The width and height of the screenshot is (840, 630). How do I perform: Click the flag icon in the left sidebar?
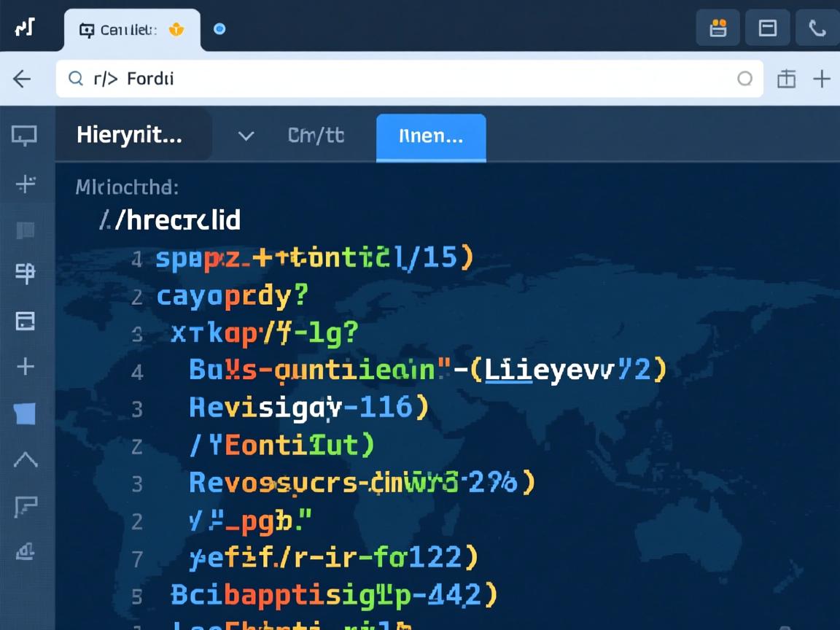pos(26,505)
